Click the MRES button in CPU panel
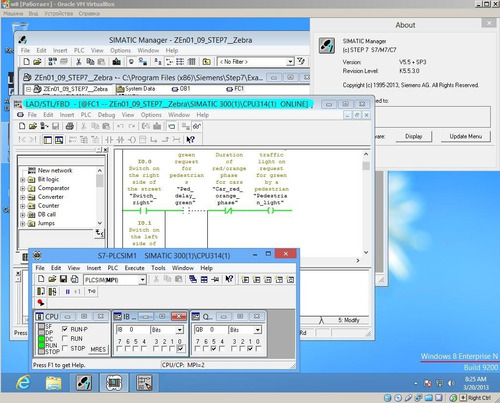The width and height of the screenshot is (500, 403). coord(98,349)
